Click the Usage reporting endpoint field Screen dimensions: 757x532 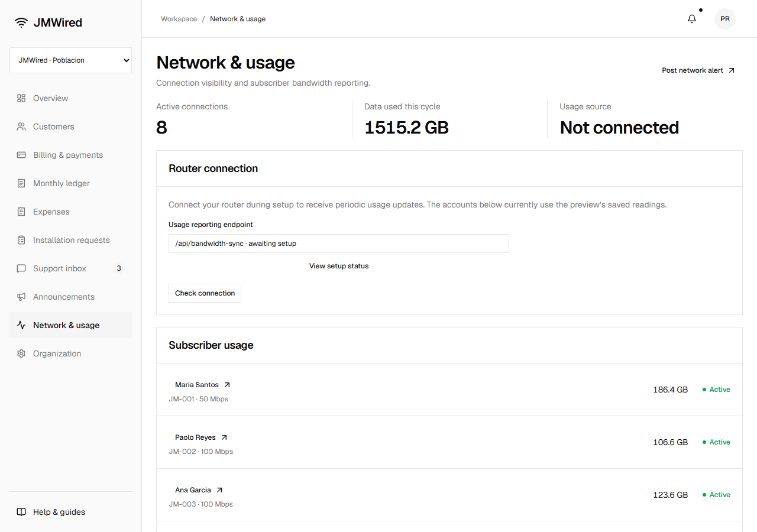(x=339, y=244)
